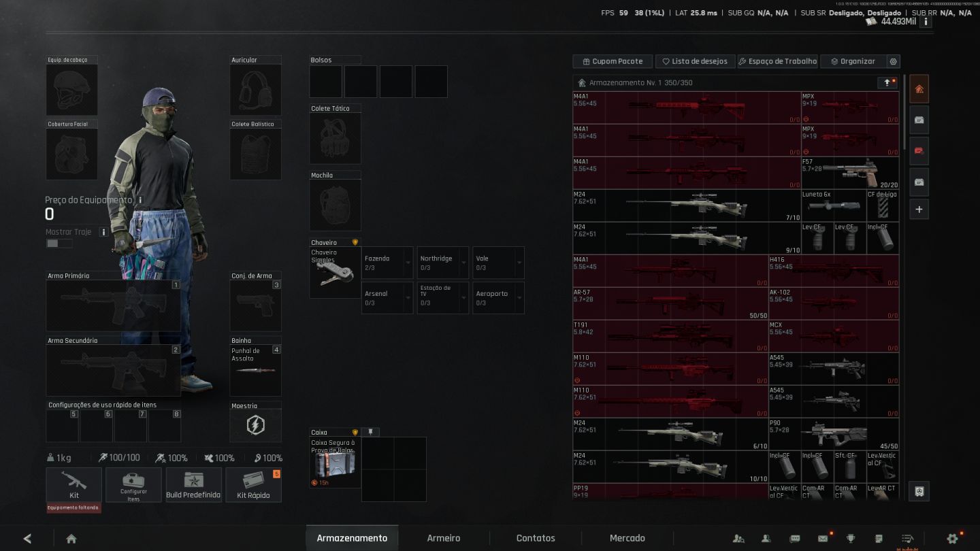This screenshot has height=551, width=980.
Task: Select the Armazenamento tab
Action: (x=352, y=538)
